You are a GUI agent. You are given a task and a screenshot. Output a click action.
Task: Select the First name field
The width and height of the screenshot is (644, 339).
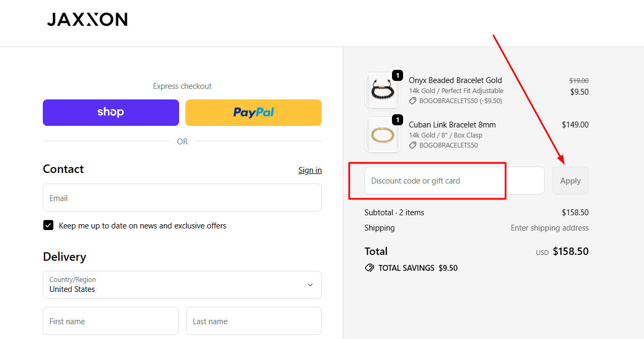pos(110,320)
